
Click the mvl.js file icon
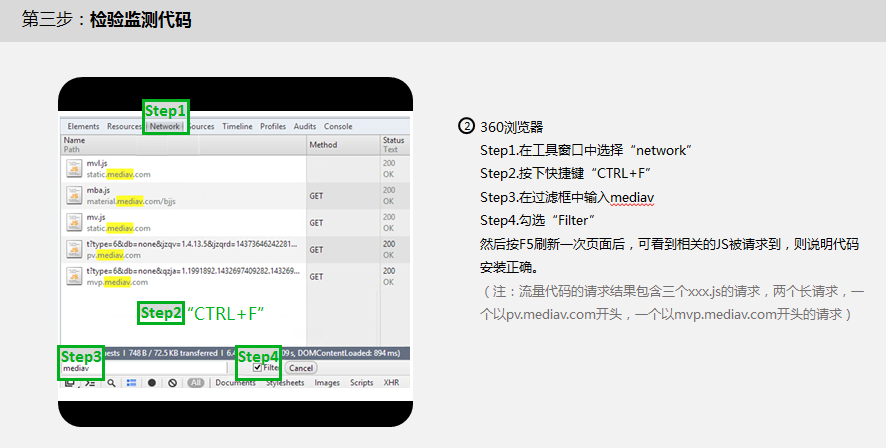[x=74, y=168]
